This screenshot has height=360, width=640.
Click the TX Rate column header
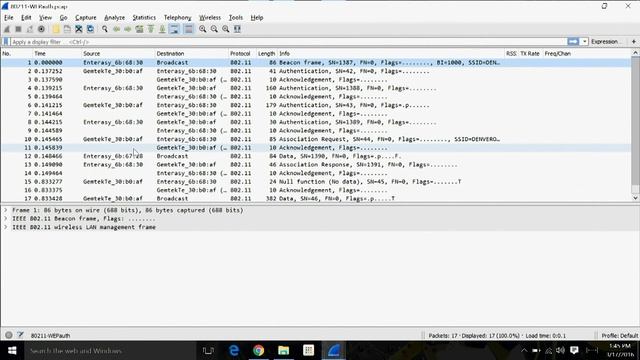click(x=530, y=53)
